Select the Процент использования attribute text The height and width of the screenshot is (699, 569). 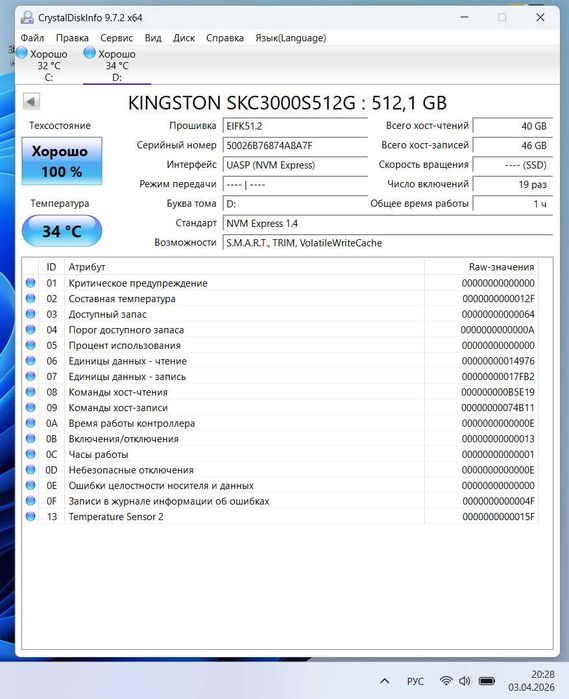[x=124, y=345]
